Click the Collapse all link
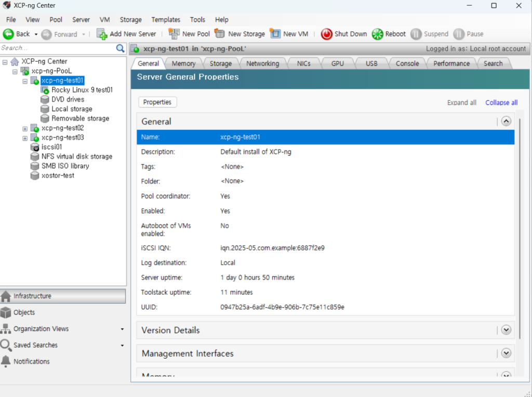Image resolution: width=532 pixels, height=397 pixels. click(501, 102)
